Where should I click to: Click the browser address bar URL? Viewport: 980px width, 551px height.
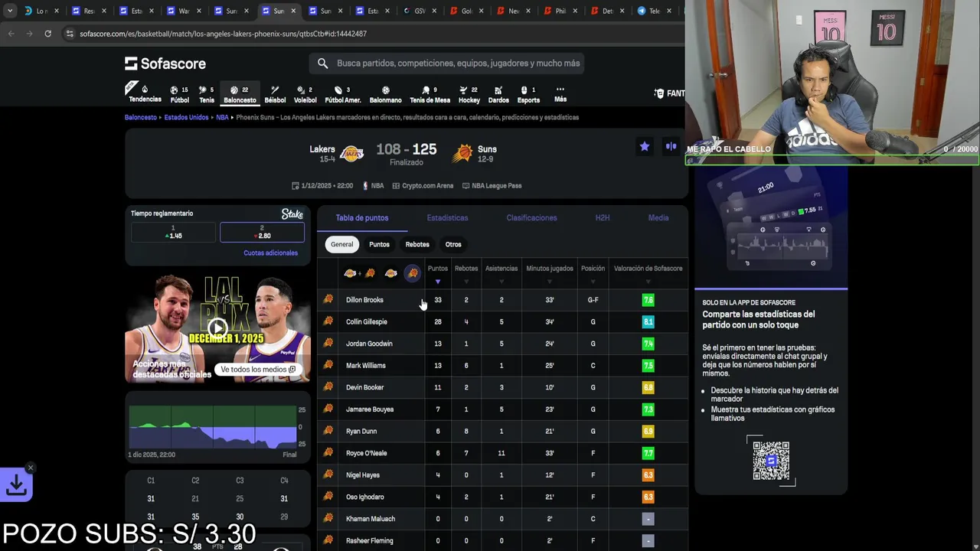pos(223,34)
